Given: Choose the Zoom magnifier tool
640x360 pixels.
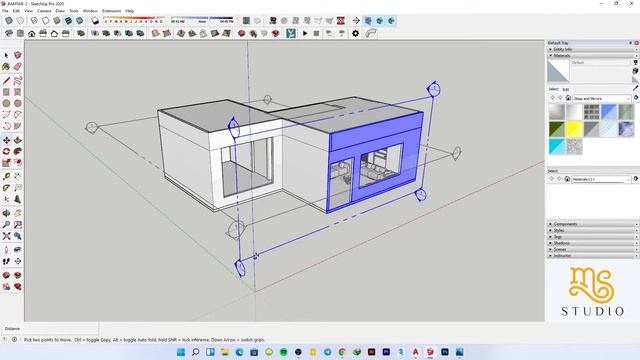Looking at the screenshot, I should (6, 224).
